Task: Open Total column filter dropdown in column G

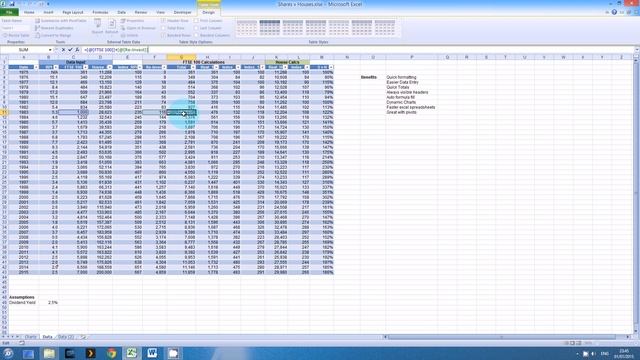Action: pyautogui.click(x=193, y=67)
